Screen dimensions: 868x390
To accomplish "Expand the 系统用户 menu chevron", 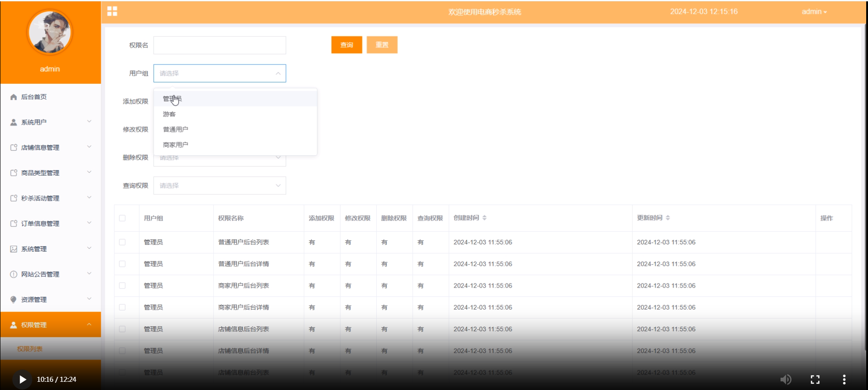I will point(89,122).
